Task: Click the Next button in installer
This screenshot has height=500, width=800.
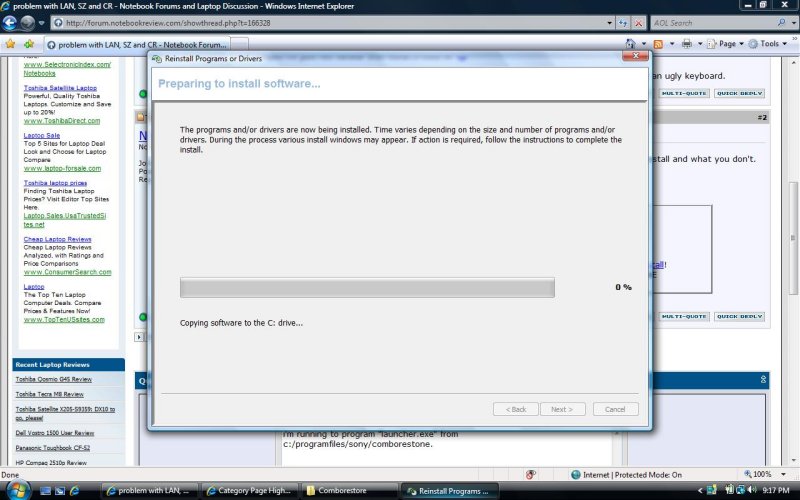Action: (562, 409)
